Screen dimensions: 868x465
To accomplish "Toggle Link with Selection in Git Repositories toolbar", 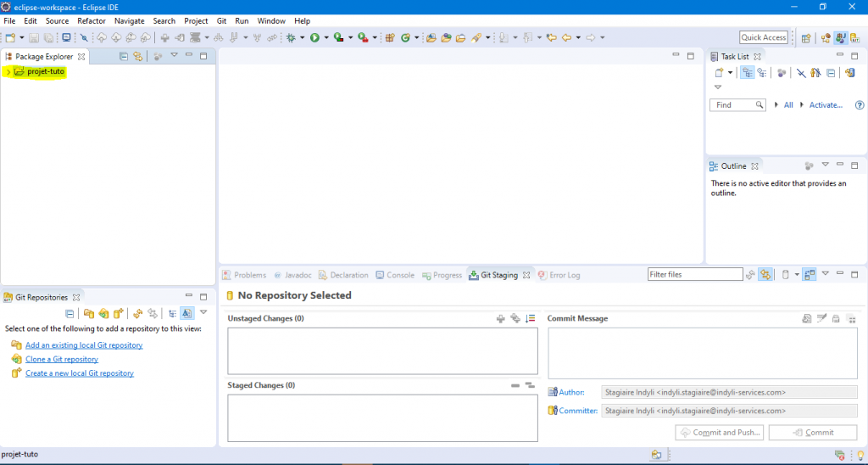I will 153,314.
